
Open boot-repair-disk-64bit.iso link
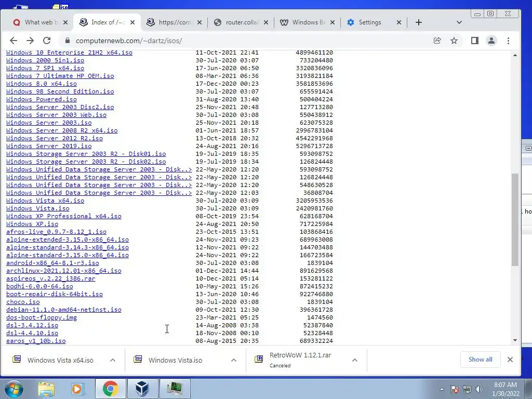54,295
